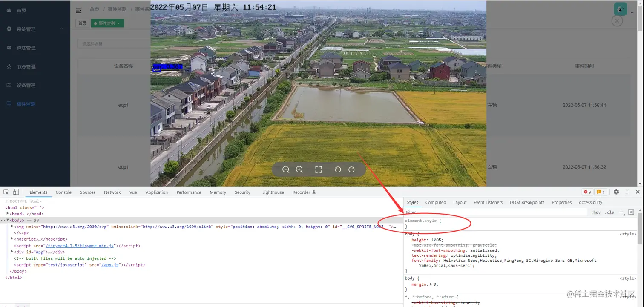The image size is (644, 307).
Task: Click the element.style rule block
Action: (520, 224)
